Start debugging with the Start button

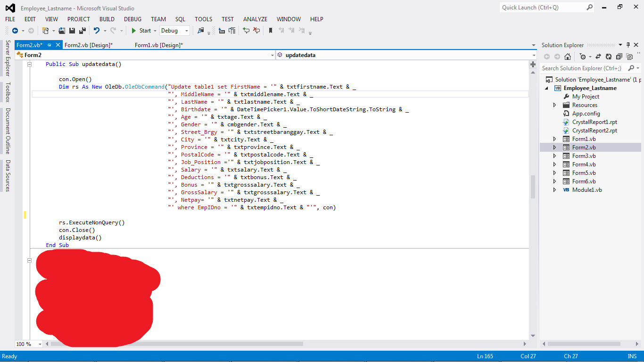click(141, 31)
